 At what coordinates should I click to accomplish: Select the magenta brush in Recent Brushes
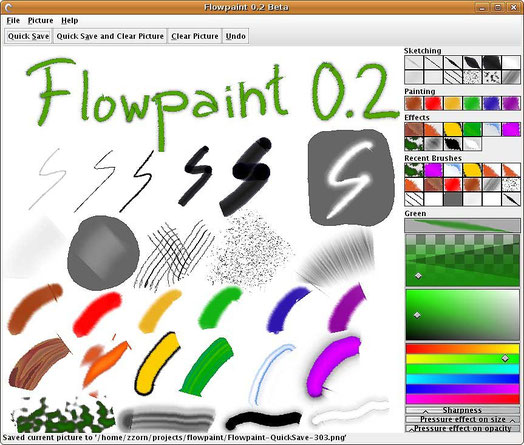point(433,170)
